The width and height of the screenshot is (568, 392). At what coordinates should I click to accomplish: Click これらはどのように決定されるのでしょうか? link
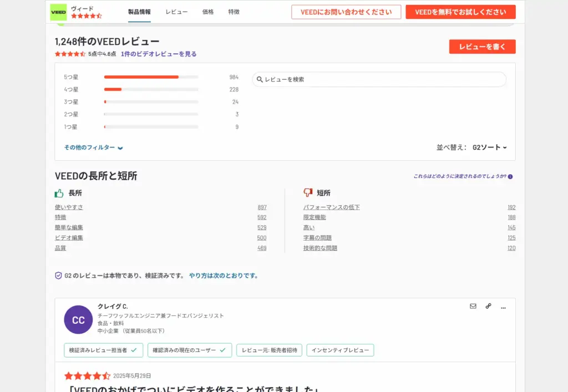tap(460, 176)
